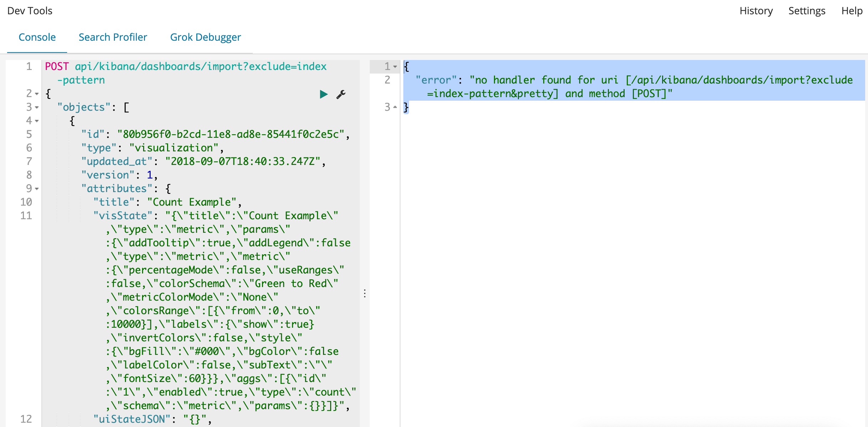Click fold marker on response line 3
The image size is (868, 427).
pyautogui.click(x=395, y=107)
